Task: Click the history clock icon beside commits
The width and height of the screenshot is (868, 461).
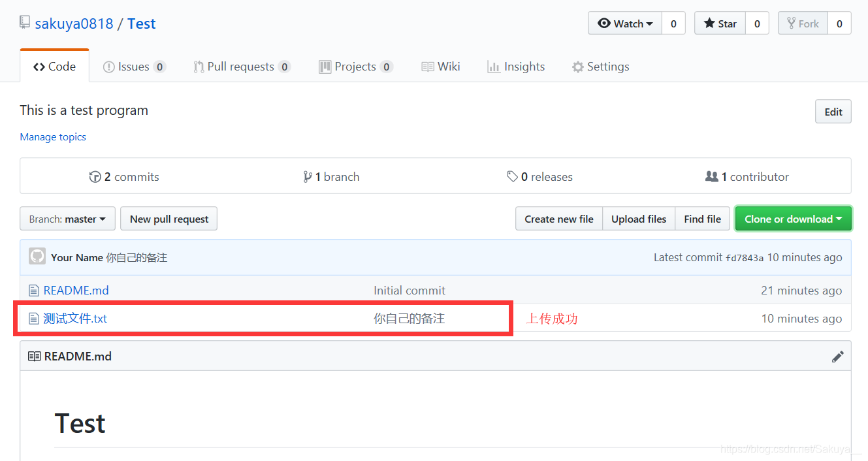Action: 95,177
